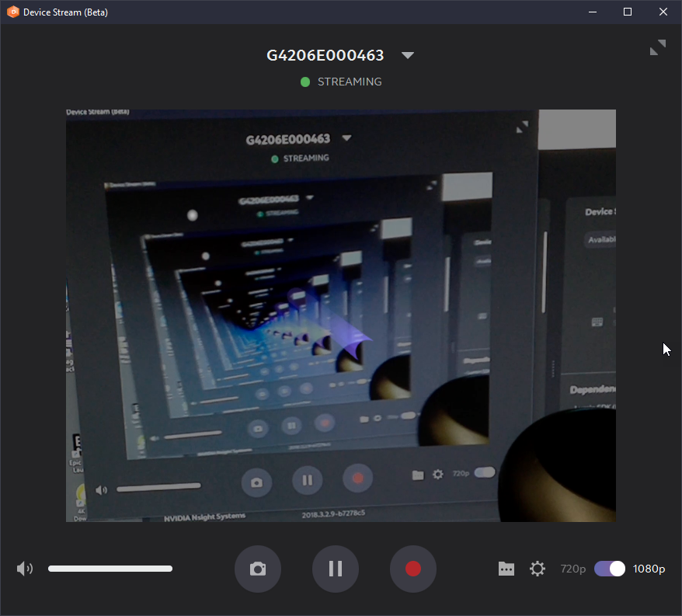Open the recordings folder icon

pyautogui.click(x=506, y=569)
